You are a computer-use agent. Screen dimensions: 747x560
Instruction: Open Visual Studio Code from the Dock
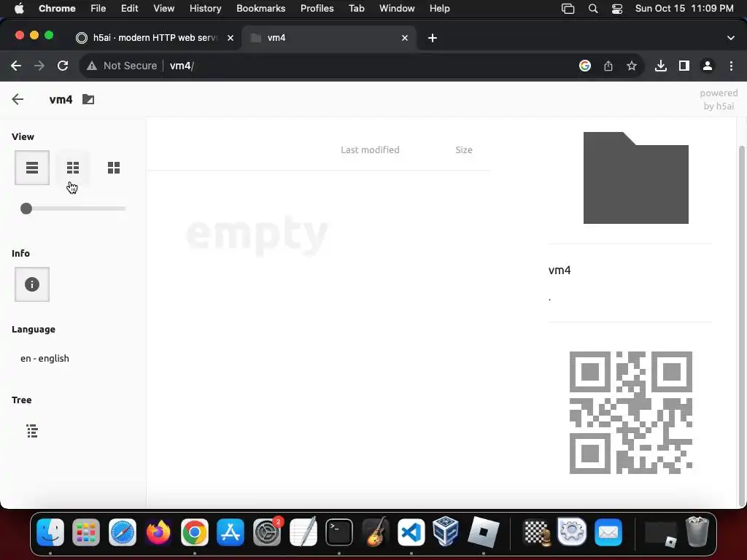[x=411, y=532]
